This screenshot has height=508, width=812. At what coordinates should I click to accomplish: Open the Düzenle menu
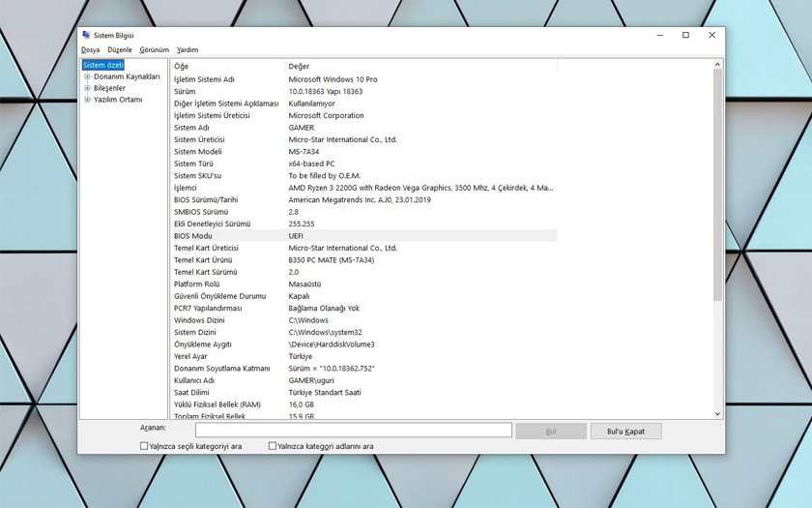(120, 49)
